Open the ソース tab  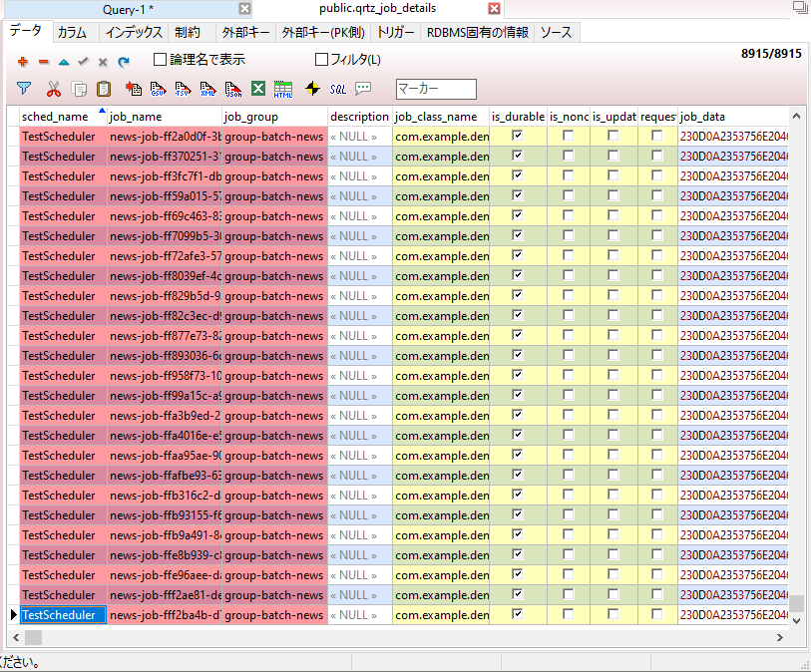(556, 32)
